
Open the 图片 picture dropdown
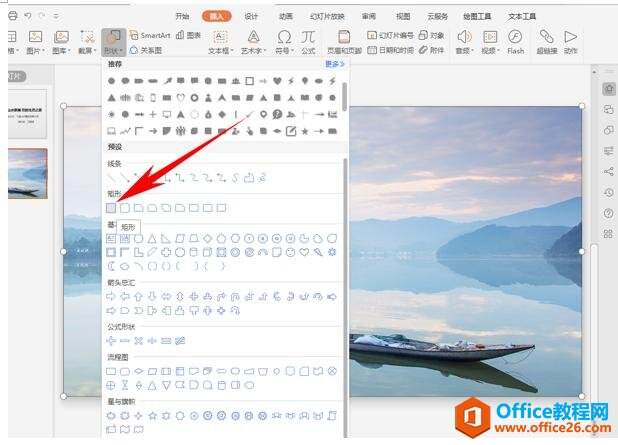35,42
